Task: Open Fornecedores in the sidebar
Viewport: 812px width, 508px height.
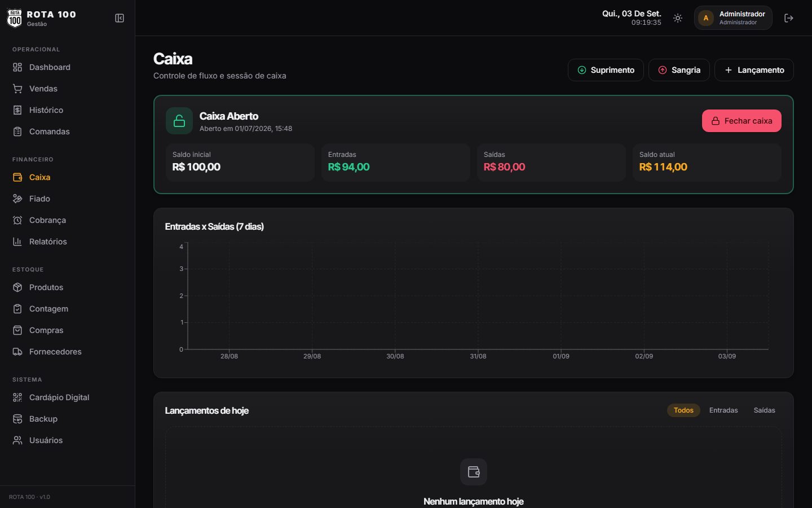Action: (x=68, y=352)
